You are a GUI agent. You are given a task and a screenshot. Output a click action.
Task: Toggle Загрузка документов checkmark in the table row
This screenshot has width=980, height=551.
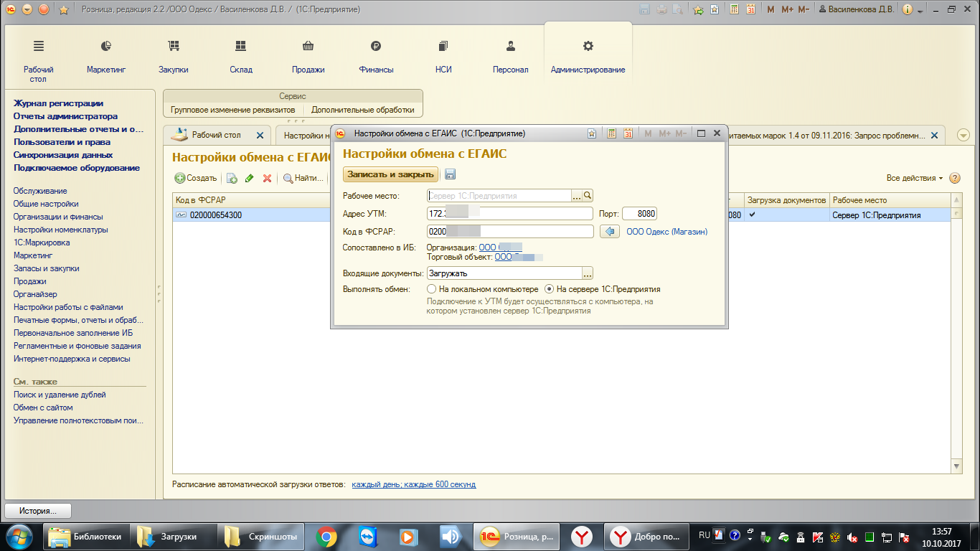752,215
